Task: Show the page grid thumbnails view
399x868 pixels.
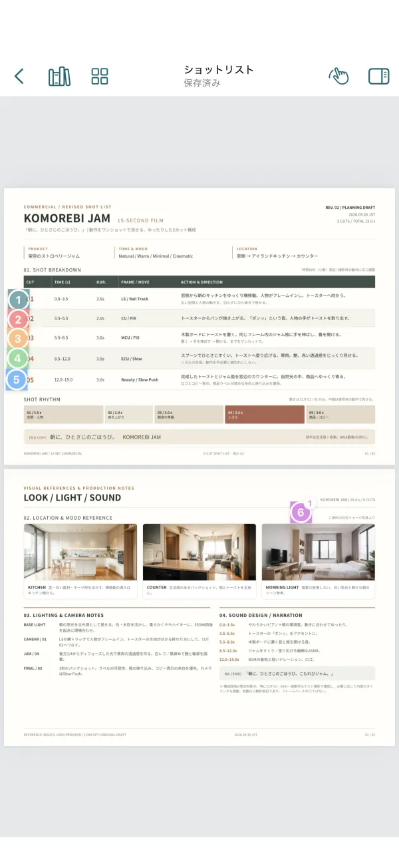Action: pos(100,77)
